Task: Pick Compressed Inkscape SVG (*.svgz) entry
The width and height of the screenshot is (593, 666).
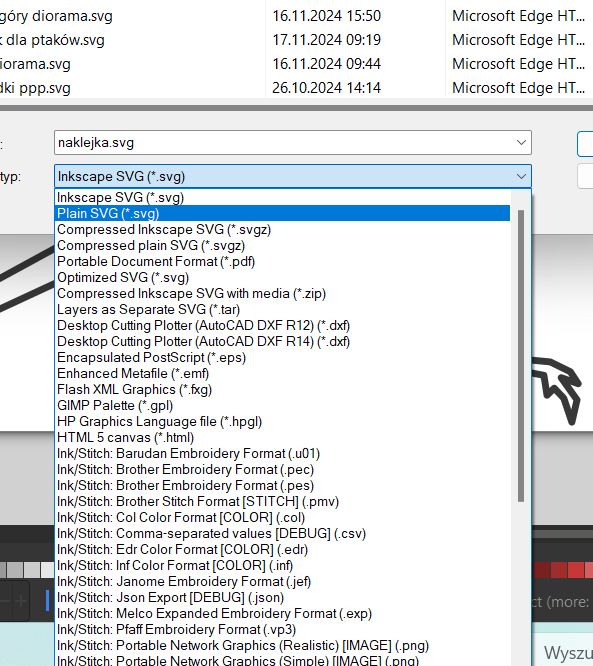Action: (282, 229)
